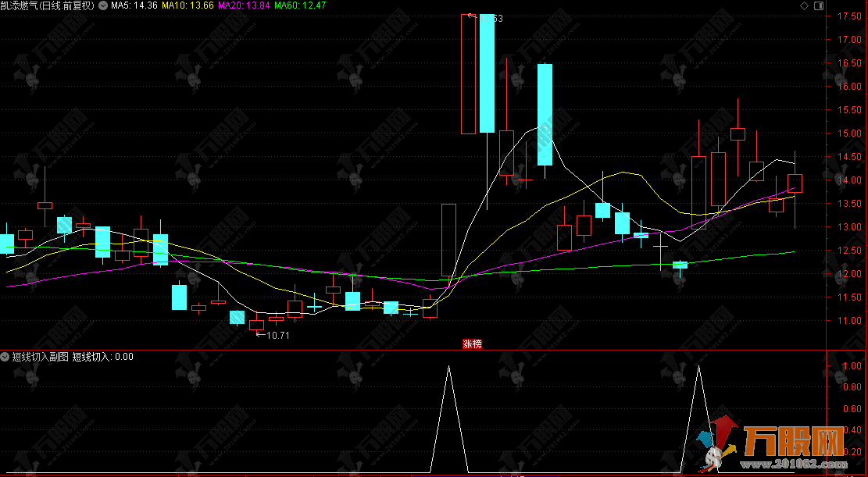The width and height of the screenshot is (868, 477).
Task: Click the first white signal peak in sub-chart
Action: click(x=448, y=367)
